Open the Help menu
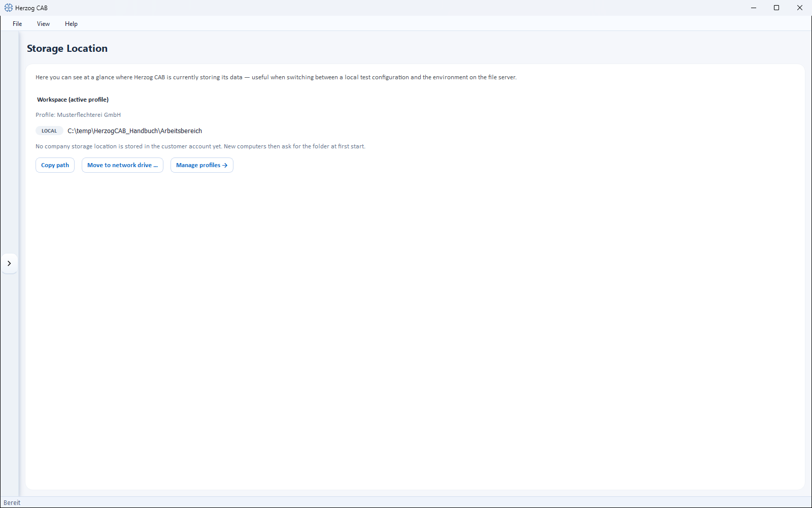The image size is (812, 508). click(71, 24)
